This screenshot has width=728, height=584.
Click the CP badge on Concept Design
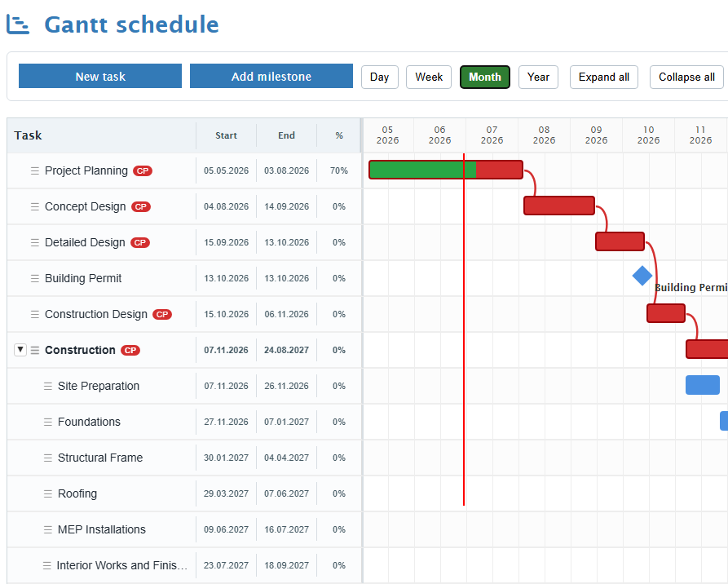(x=141, y=206)
